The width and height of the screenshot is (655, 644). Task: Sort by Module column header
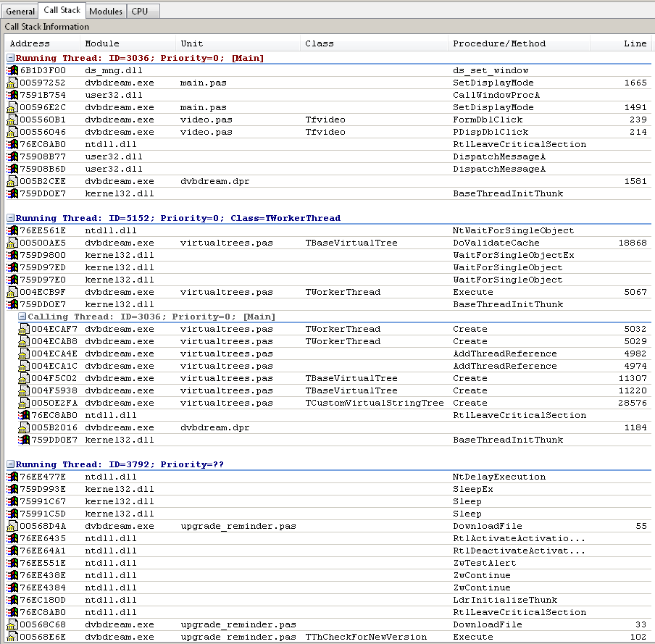(128, 43)
